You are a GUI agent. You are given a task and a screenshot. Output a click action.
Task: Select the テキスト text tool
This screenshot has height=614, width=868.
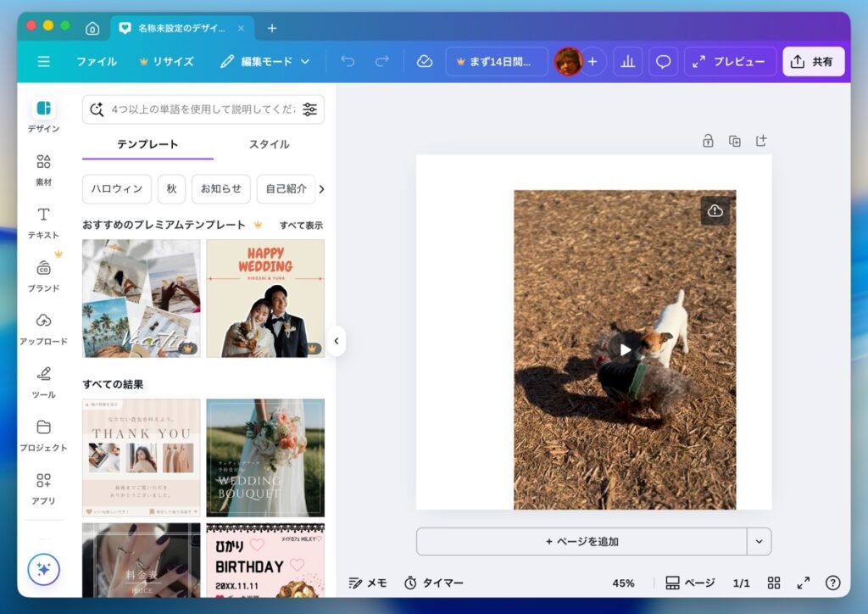point(43,222)
